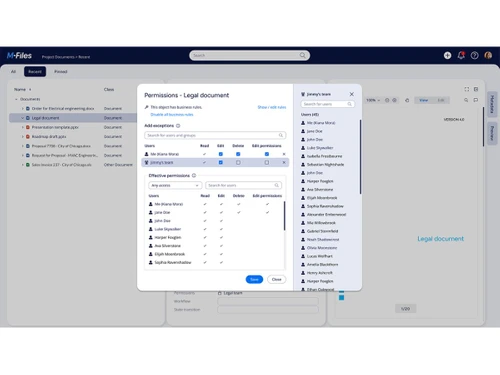Expand Sales Invoice 237 row
Viewport: 500px width, 375px height.
[23, 165]
